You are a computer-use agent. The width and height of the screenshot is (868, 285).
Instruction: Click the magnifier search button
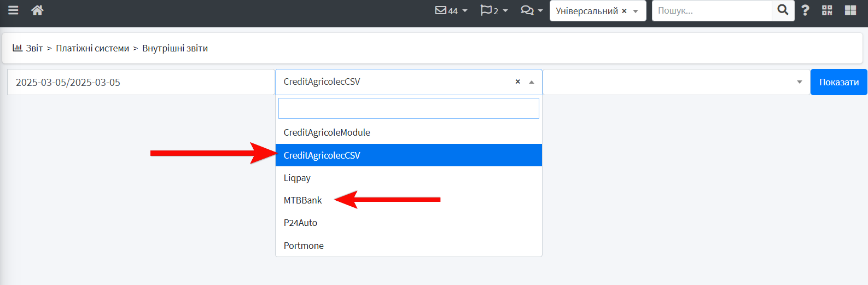pyautogui.click(x=783, y=10)
